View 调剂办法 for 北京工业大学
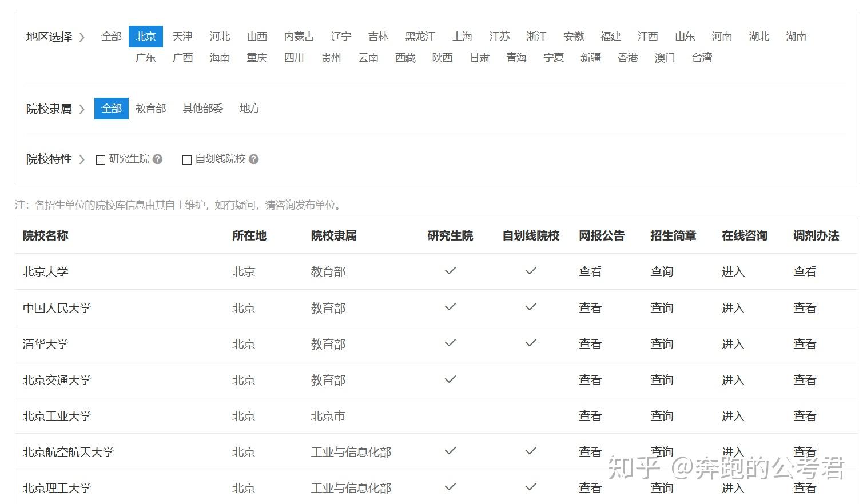Screen dimensions: 867x504 805,416
